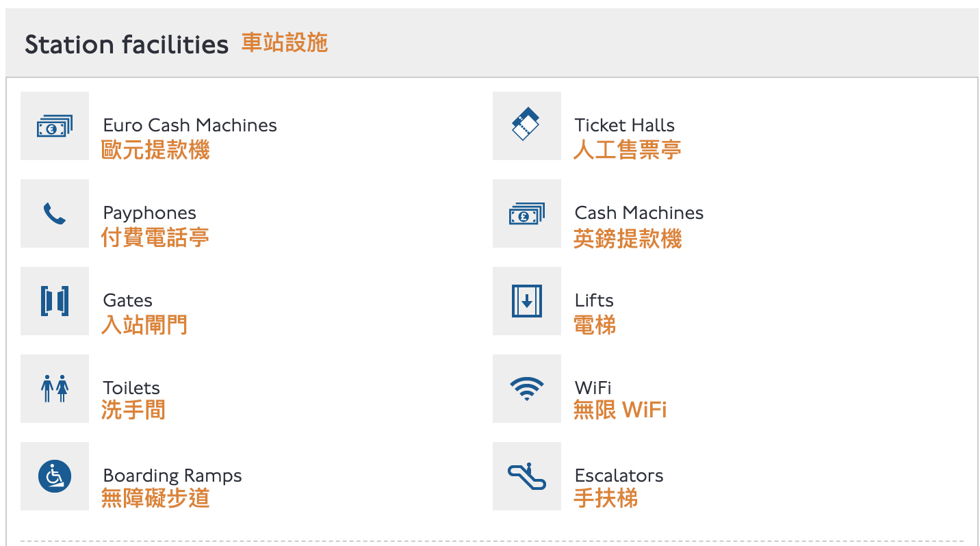
Task: Click the pound Cash Machines icon
Action: [x=526, y=213]
